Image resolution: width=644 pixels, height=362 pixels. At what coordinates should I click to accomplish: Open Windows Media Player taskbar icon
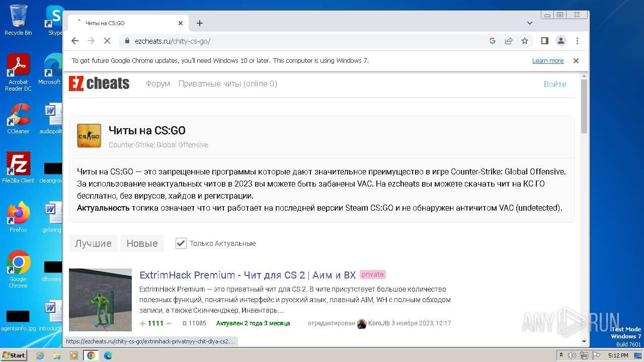pos(74,355)
